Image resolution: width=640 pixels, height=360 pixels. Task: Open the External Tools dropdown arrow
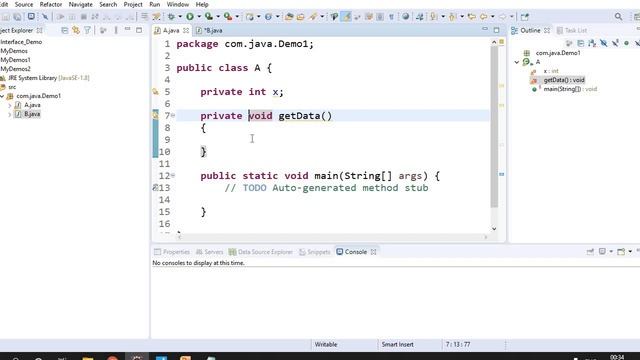(x=237, y=17)
